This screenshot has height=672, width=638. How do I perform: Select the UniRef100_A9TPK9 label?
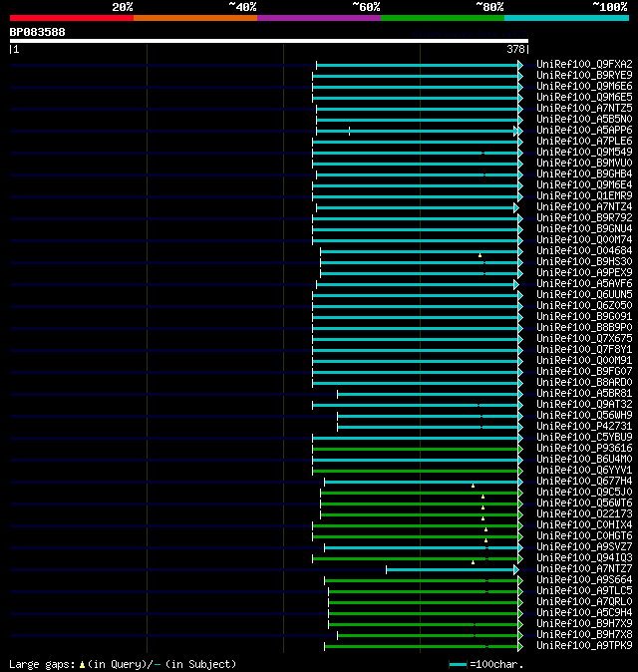[584, 646]
